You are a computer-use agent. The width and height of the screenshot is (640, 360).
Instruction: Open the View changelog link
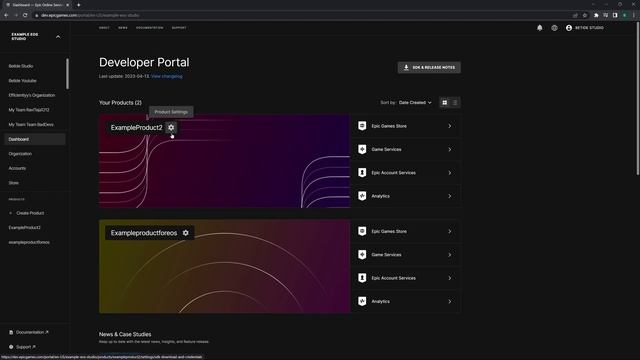[x=167, y=76]
